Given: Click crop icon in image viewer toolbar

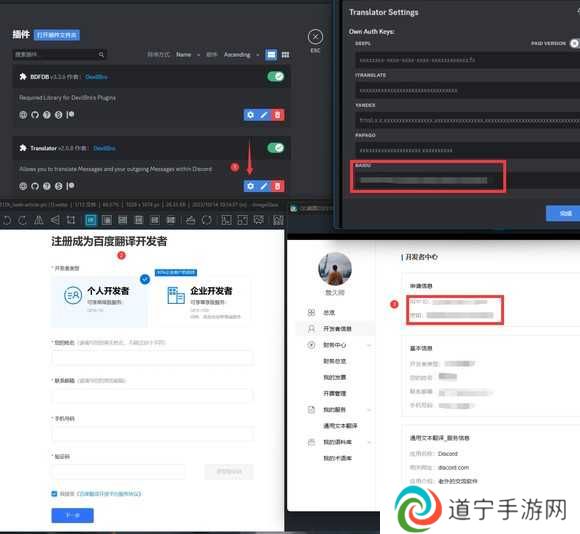Looking at the screenshot, I should (71, 220).
